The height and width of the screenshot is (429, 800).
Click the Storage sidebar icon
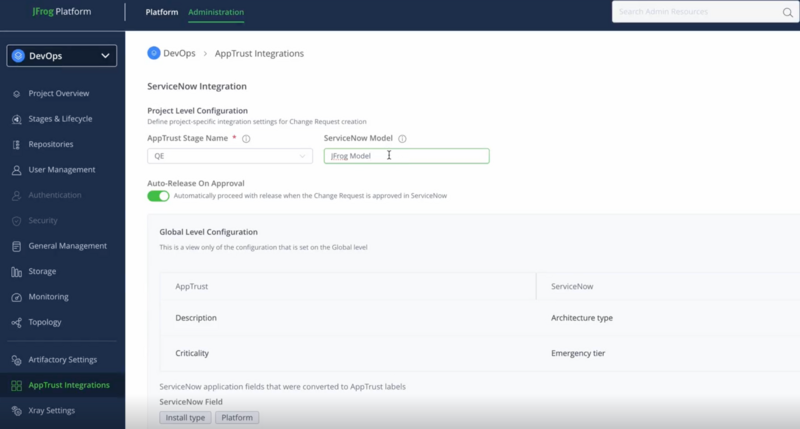tap(16, 272)
